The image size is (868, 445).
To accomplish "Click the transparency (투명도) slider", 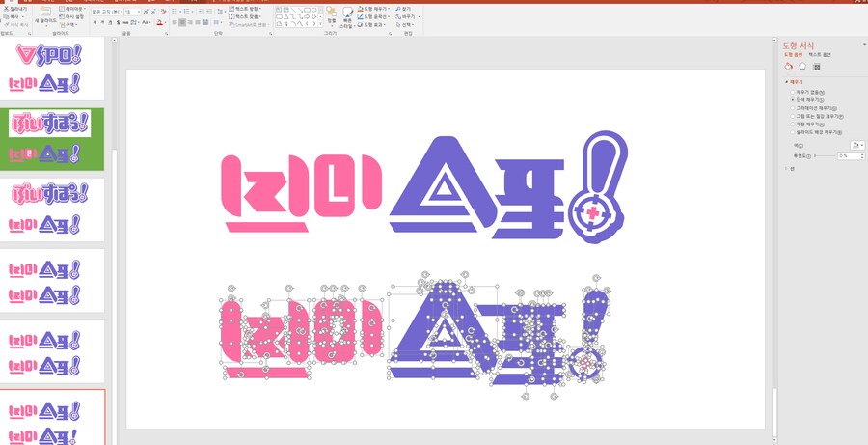I will click(x=825, y=156).
